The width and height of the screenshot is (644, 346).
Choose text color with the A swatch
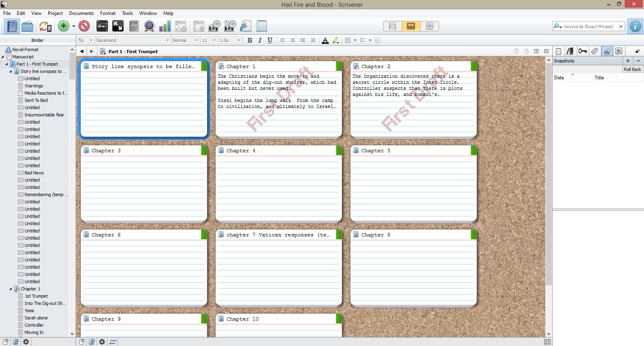pyautogui.click(x=325, y=40)
